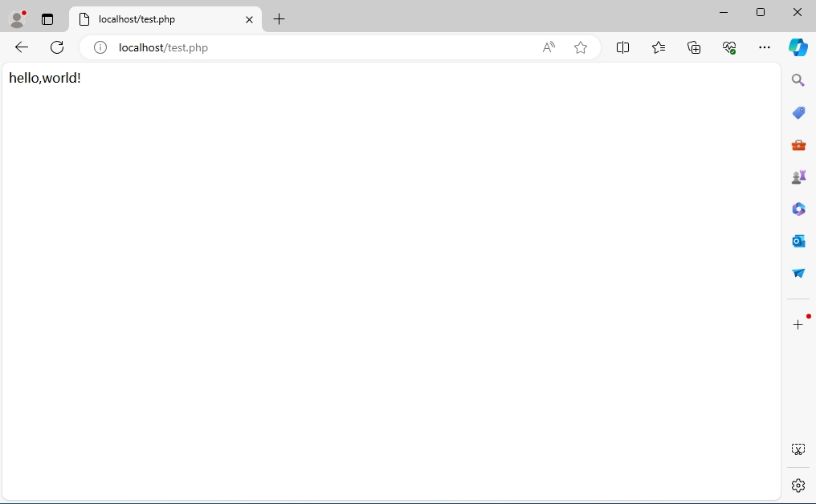Open sidebar settings gear

pos(798,486)
